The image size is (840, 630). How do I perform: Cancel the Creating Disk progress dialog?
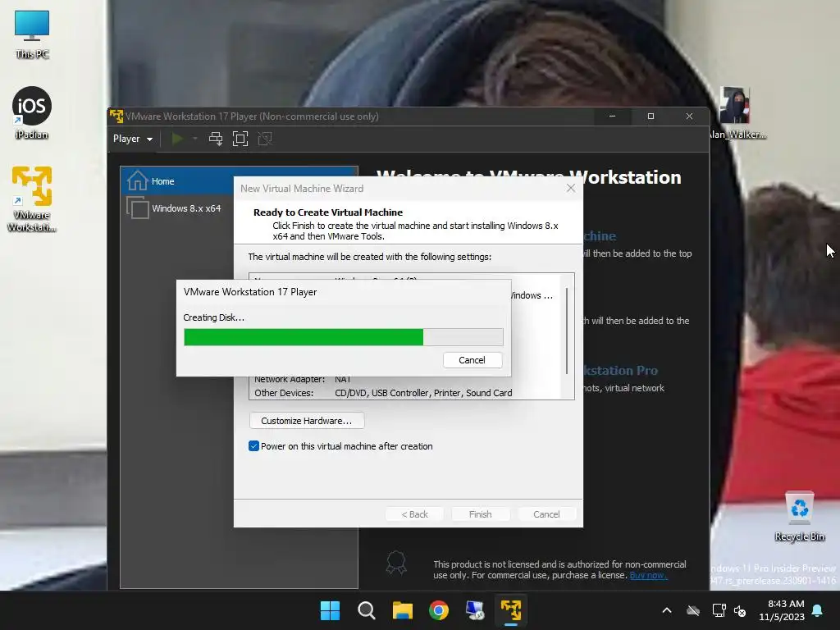(472, 360)
